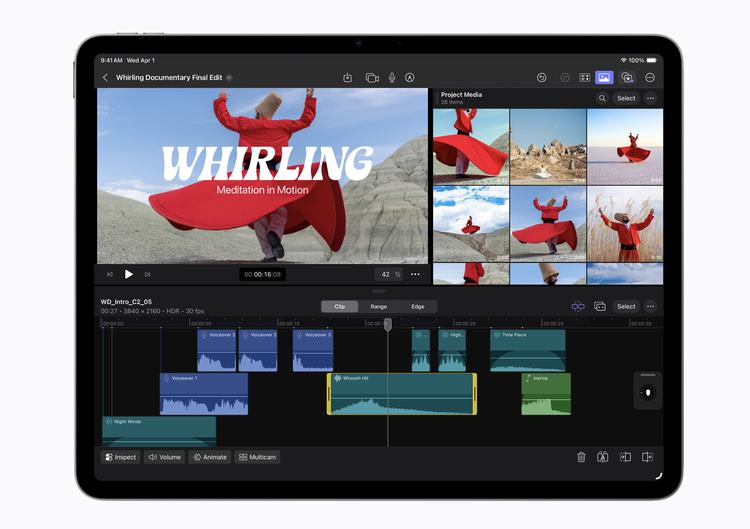This screenshot has height=529, width=750.
Task: Check the Wi-Fi status icon
Action: (x=623, y=60)
